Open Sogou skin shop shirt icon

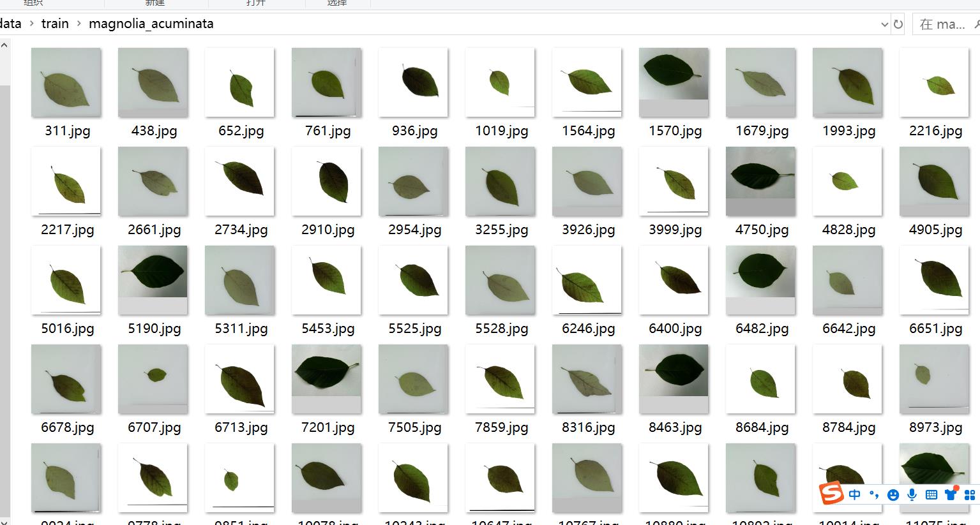951,494
